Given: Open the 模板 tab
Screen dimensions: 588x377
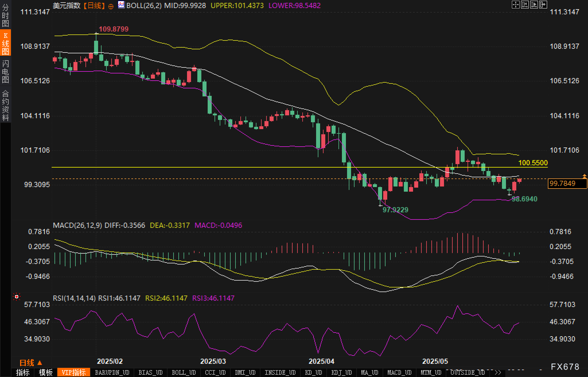Looking at the screenshot, I should [46, 373].
